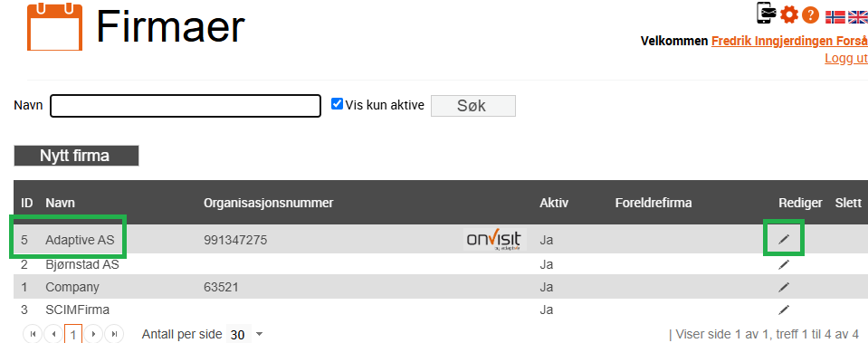Jump to the last page of results
The width and height of the screenshot is (868, 343).
114,334
